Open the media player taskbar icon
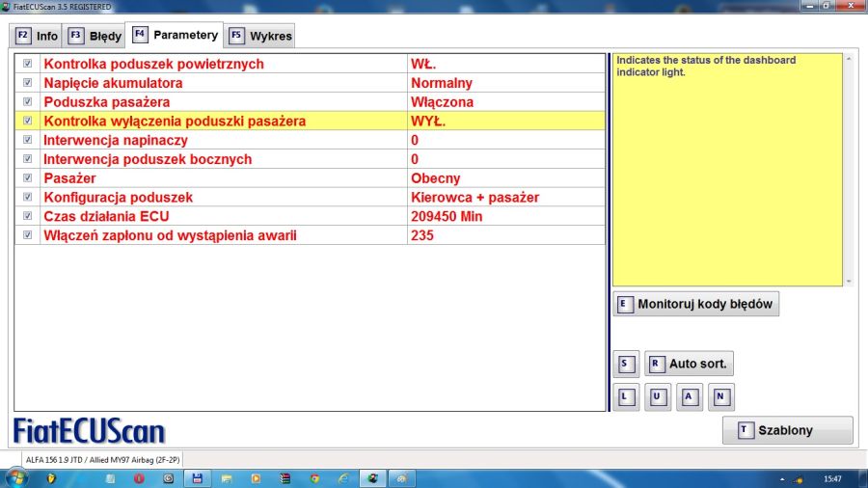This screenshot has height=488, width=868. click(256, 478)
